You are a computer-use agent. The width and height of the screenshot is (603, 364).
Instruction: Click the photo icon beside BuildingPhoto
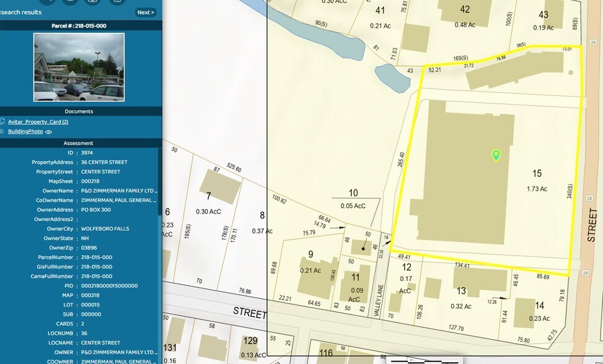(x=2, y=131)
